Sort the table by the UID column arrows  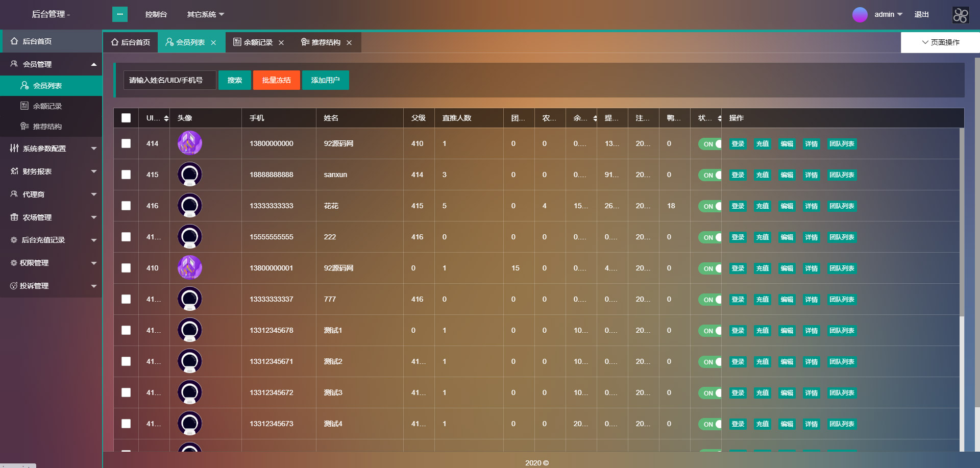(x=166, y=118)
